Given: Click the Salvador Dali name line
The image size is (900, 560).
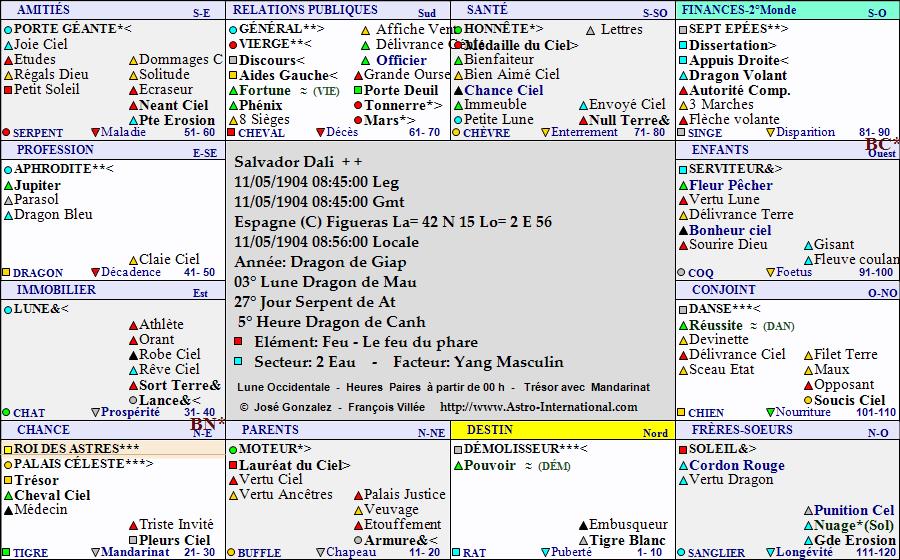Looking at the screenshot, I should coord(298,162).
